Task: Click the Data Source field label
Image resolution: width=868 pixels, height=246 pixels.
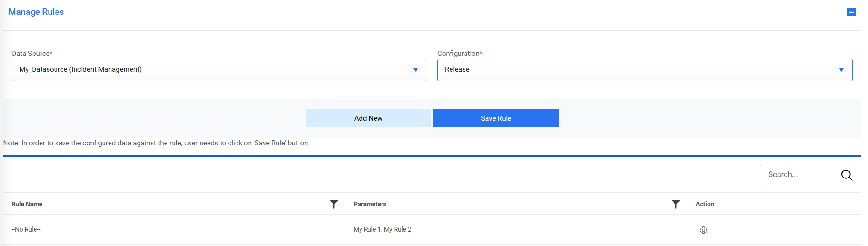Action: click(x=32, y=54)
